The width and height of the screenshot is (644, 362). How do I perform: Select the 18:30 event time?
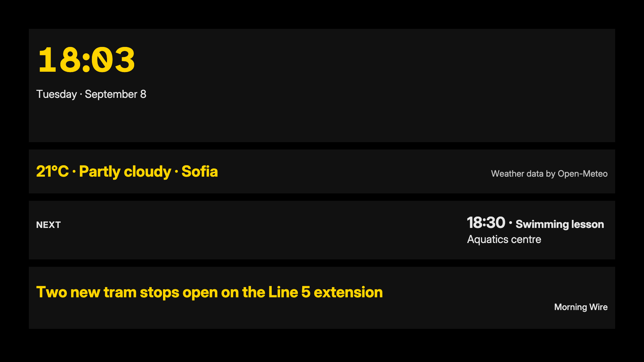486,223
